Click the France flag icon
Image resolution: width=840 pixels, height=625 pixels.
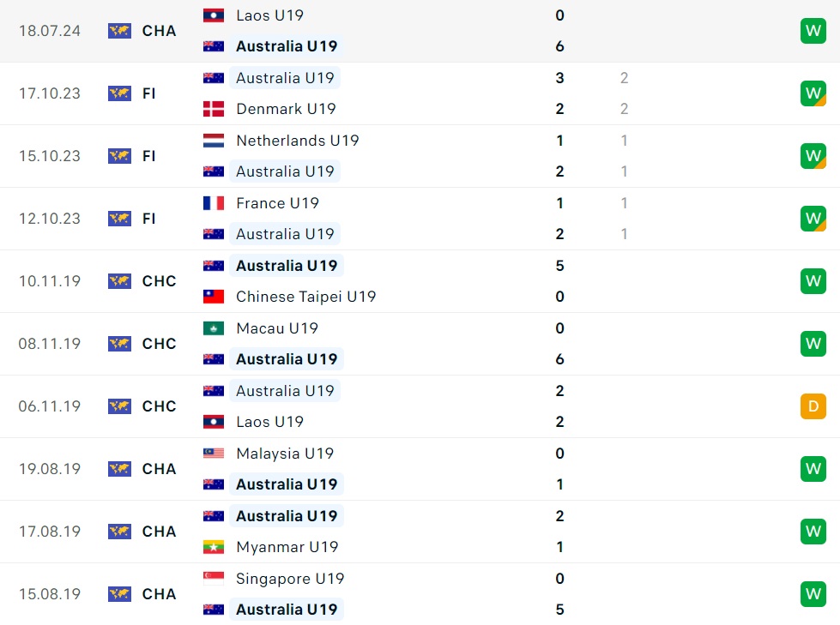pyautogui.click(x=213, y=203)
